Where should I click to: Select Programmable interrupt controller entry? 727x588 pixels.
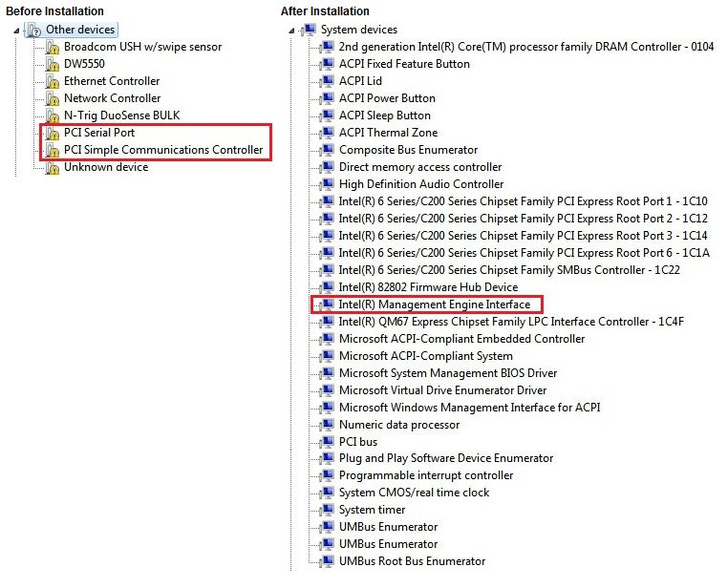pos(426,475)
